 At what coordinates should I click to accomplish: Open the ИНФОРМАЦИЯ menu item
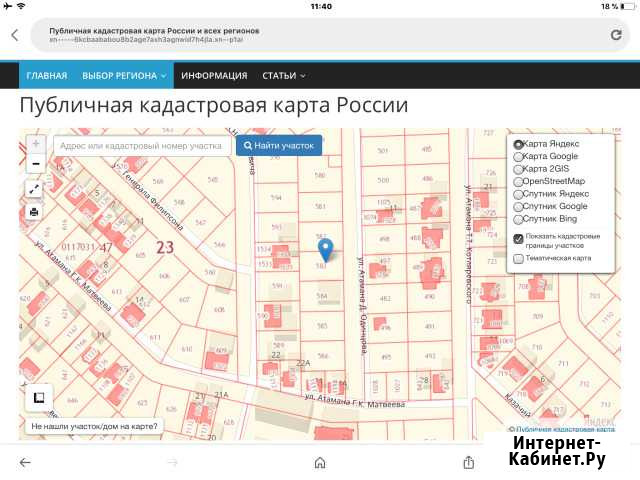coord(214,76)
